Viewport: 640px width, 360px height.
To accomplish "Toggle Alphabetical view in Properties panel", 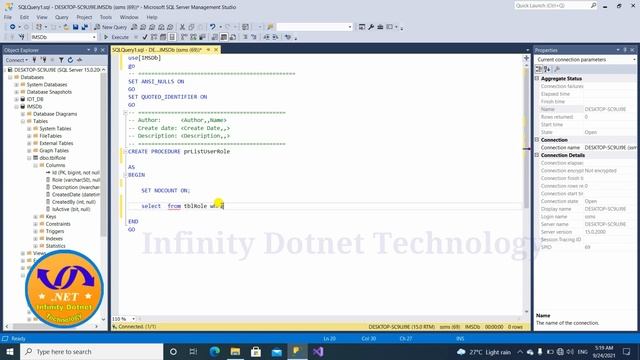I will coord(547,69).
